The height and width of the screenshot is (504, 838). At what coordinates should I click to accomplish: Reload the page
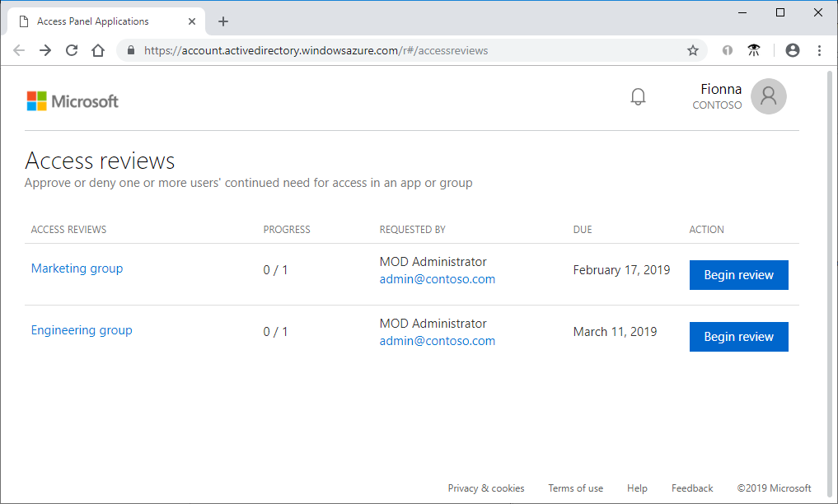pos(71,50)
